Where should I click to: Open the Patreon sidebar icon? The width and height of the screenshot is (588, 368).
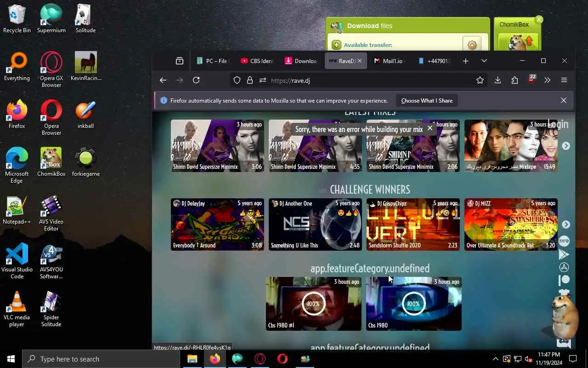tap(564, 280)
